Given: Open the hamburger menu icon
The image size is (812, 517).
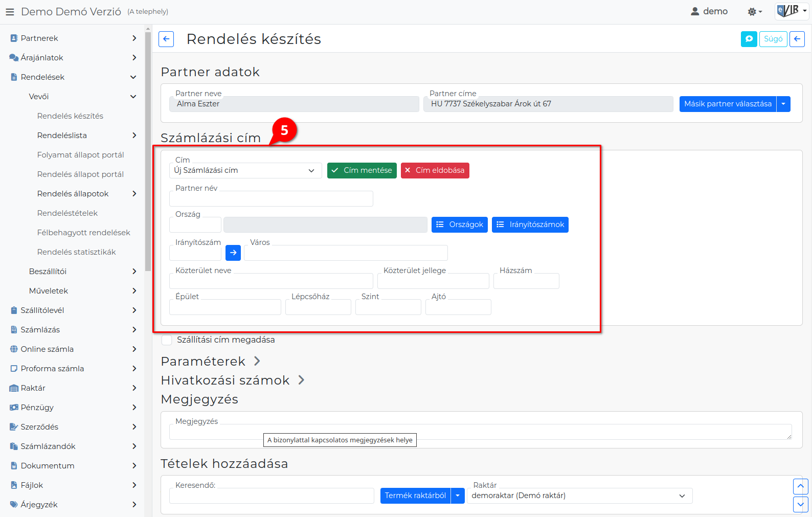Looking at the screenshot, I should (10, 11).
